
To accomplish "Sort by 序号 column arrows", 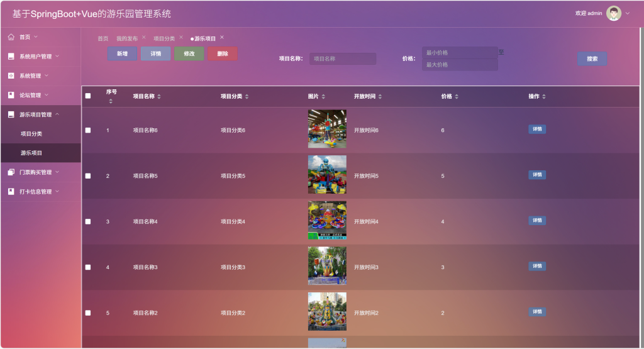I will (x=111, y=101).
